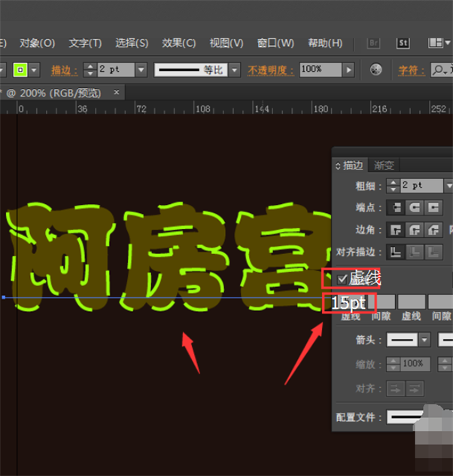Click the 缩放 100% field
This screenshot has width=453, height=476.
click(x=415, y=365)
